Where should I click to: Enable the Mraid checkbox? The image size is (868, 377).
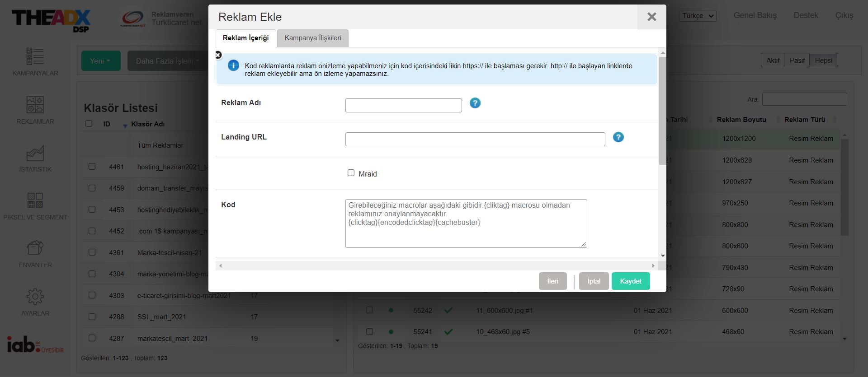coord(351,173)
